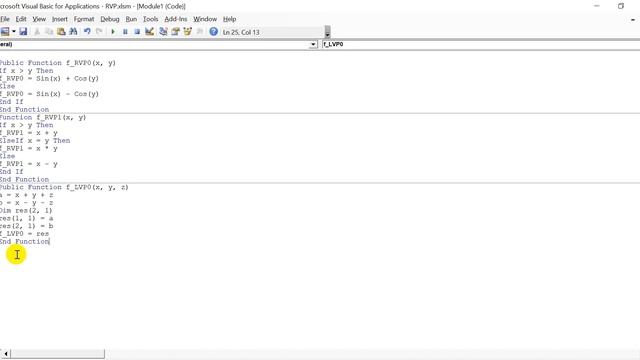The height and width of the screenshot is (360, 640).
Task: Open the toolbar options overflow arrow
Action: click(327, 31)
